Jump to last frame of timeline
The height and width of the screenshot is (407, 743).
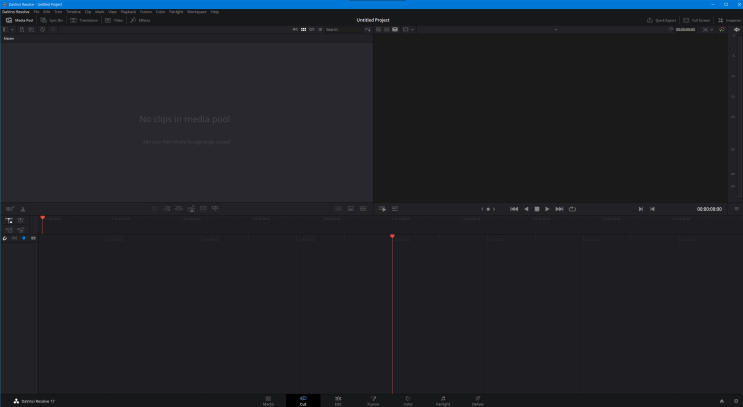tap(559, 209)
